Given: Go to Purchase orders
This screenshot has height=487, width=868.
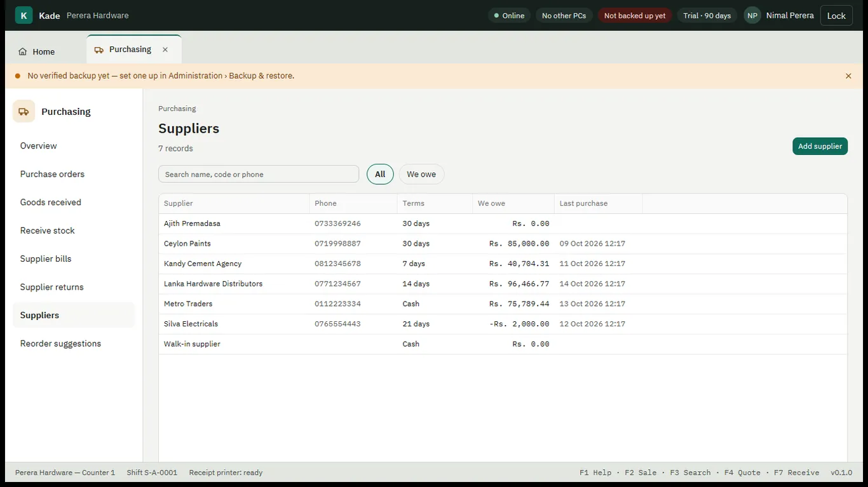Looking at the screenshot, I should coord(74,174).
